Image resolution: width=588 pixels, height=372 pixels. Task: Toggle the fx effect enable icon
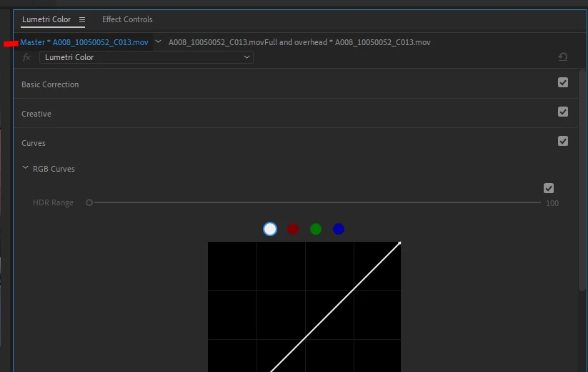[26, 57]
